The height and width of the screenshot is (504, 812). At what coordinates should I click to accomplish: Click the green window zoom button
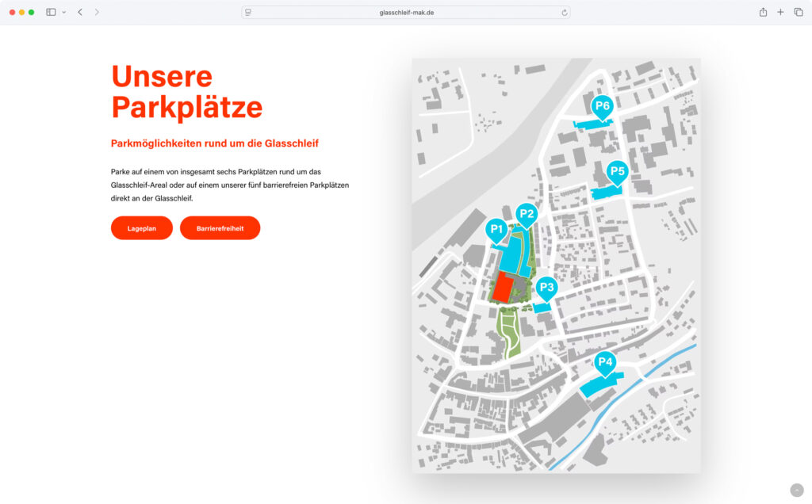pyautogui.click(x=31, y=12)
